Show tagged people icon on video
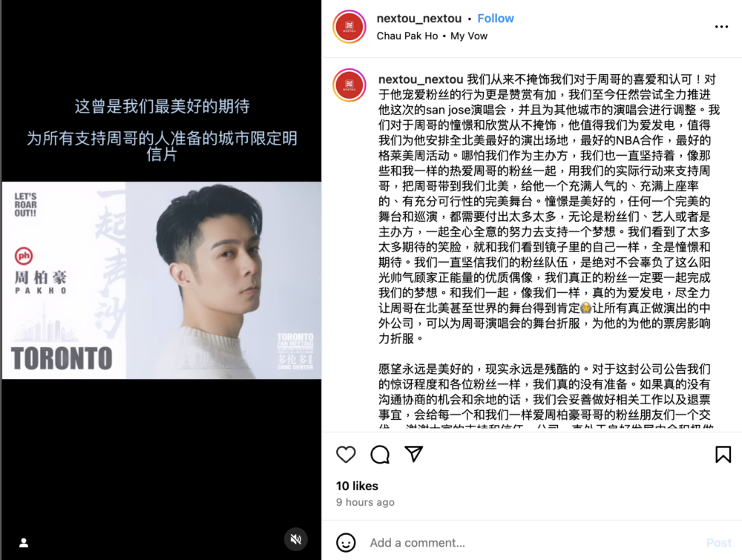The width and height of the screenshot is (742, 560). point(24,542)
